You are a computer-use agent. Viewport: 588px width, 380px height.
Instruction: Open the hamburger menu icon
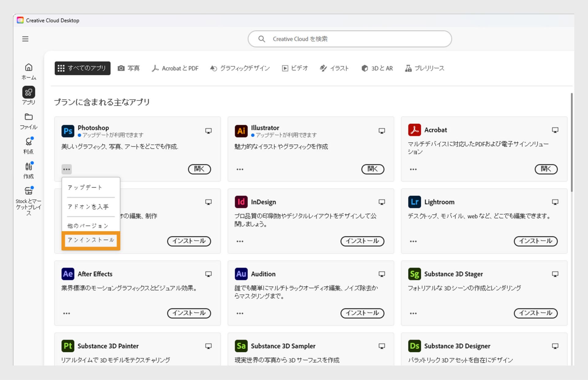pos(25,39)
